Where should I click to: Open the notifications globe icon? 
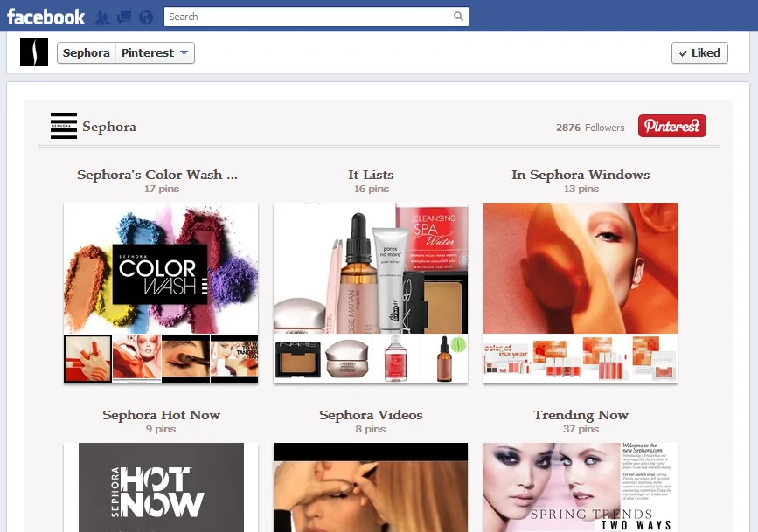coord(145,17)
